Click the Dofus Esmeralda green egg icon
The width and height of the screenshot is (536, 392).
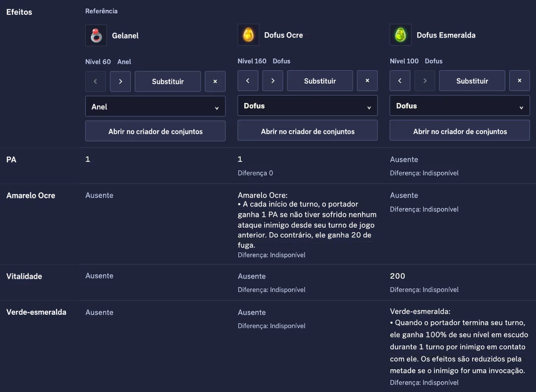coord(400,35)
